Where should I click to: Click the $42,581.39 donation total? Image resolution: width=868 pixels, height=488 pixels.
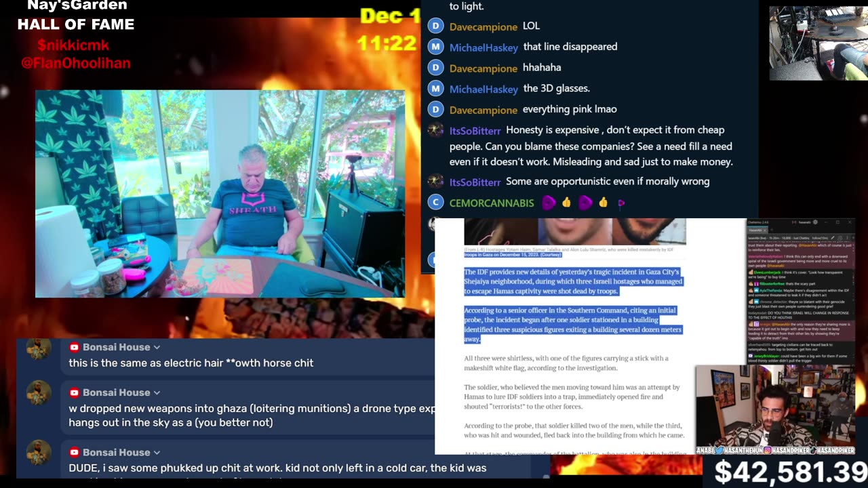(x=790, y=472)
